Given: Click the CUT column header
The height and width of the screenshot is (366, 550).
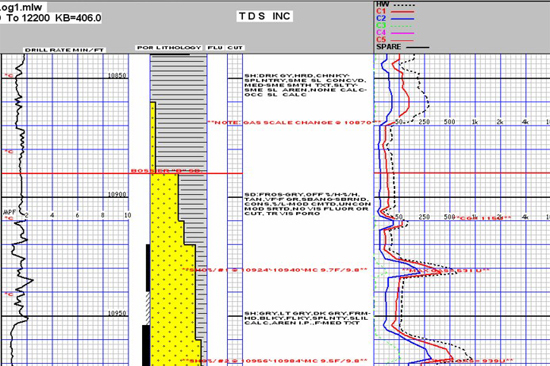Looking at the screenshot, I should pos(235,47).
